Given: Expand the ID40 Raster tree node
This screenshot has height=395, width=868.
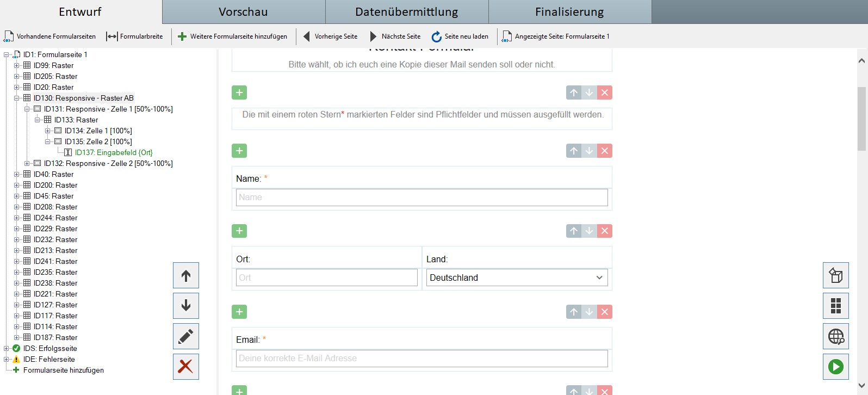Looking at the screenshot, I should (17, 174).
